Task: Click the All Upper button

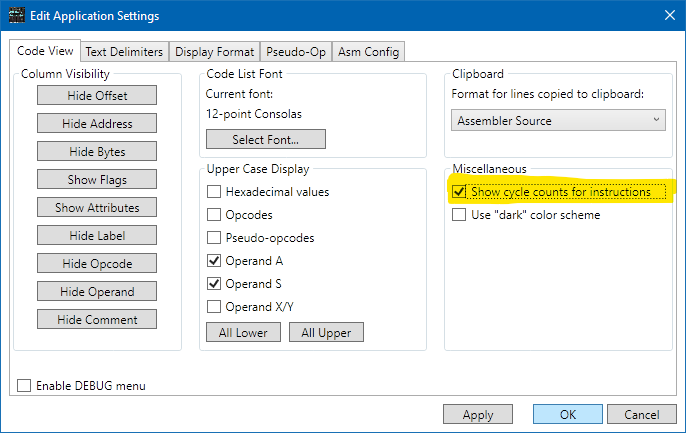Action: (327, 333)
